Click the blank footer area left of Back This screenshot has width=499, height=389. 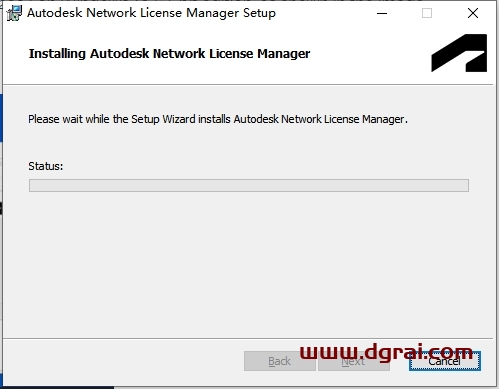[123, 361]
